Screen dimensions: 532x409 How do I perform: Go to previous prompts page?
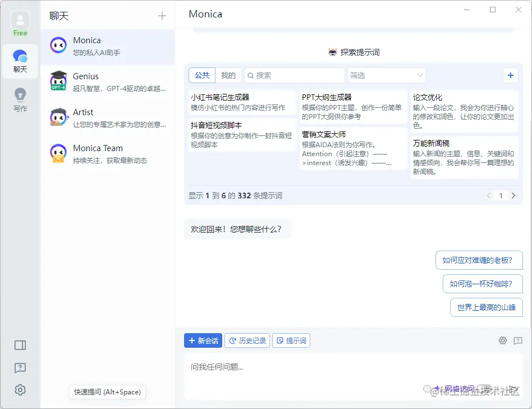[489, 196]
